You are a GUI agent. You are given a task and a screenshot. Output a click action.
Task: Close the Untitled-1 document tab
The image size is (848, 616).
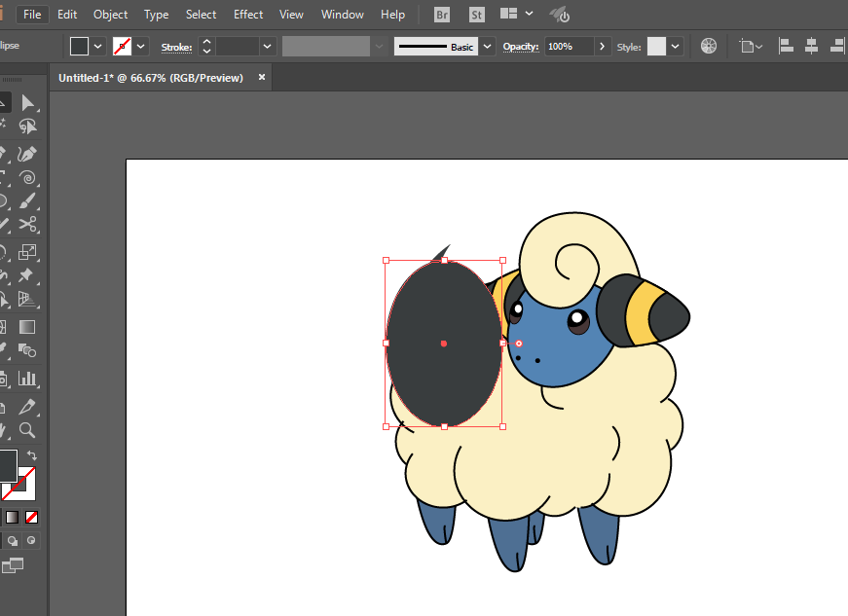[x=262, y=77]
